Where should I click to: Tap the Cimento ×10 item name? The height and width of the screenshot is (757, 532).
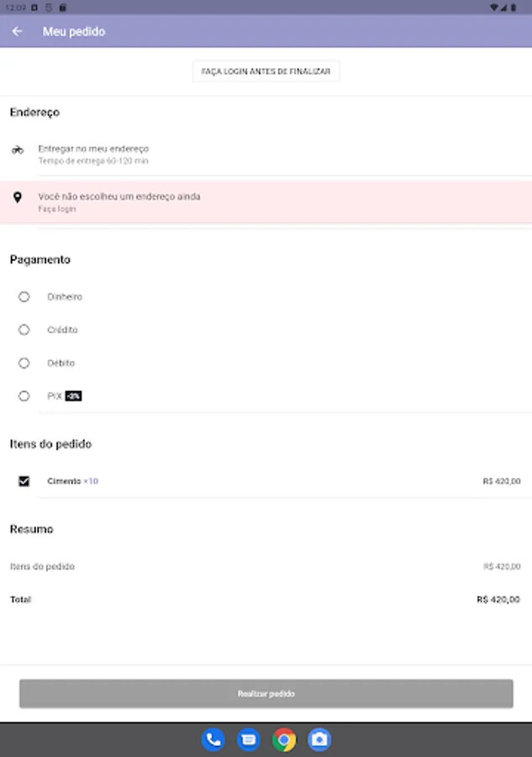click(x=72, y=481)
